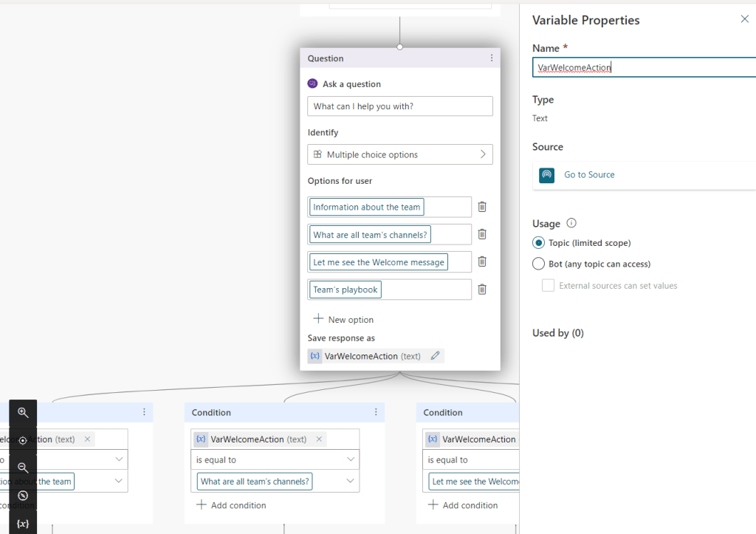Open the middle Condition node's options menu

coord(376,412)
